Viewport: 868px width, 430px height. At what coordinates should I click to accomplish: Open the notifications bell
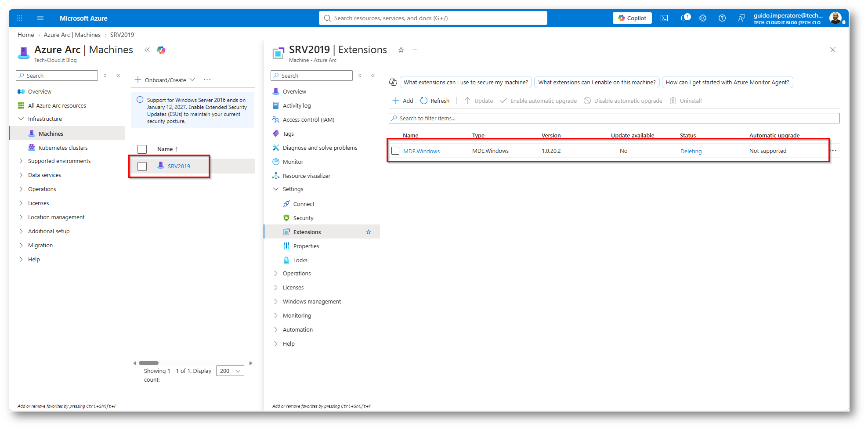pyautogui.click(x=685, y=18)
